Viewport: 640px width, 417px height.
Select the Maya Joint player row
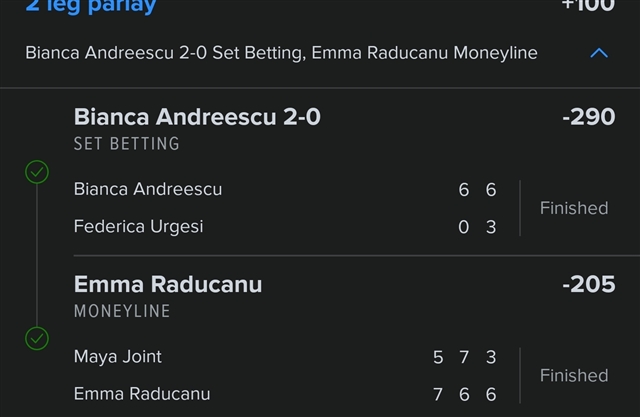(285, 357)
